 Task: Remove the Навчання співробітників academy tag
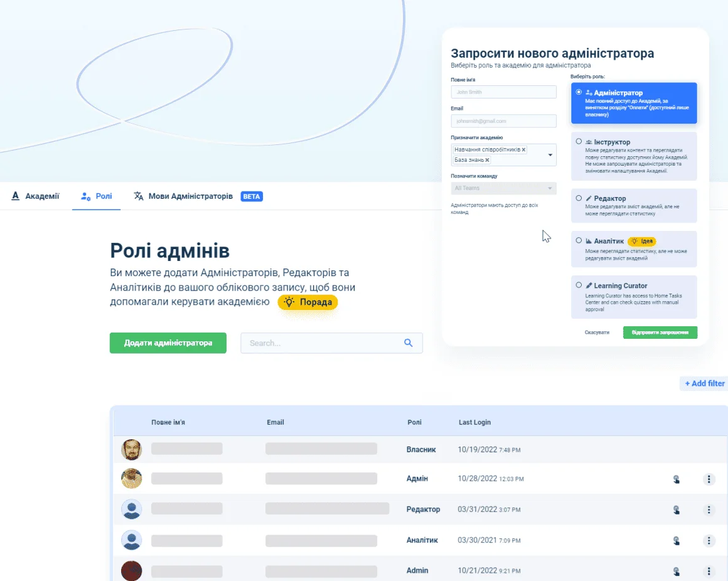(x=524, y=150)
